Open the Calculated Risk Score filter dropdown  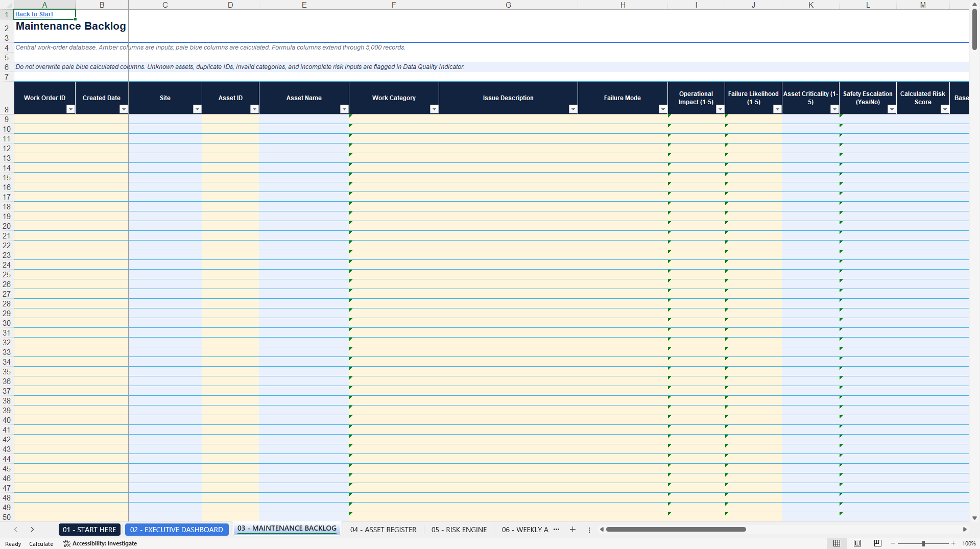click(x=945, y=109)
